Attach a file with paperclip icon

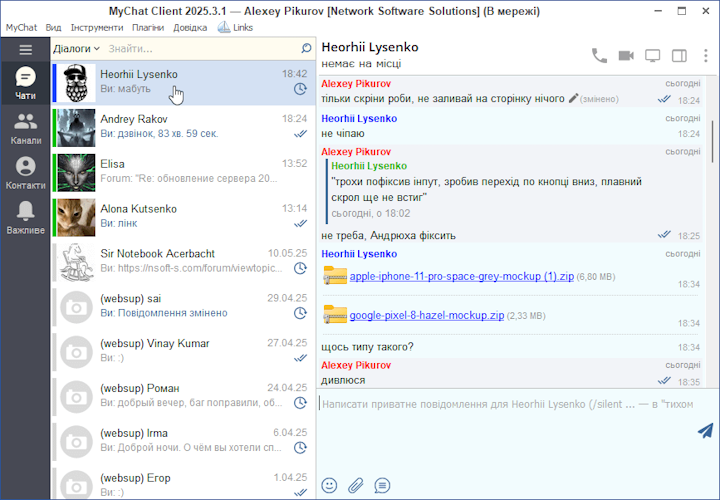(356, 485)
